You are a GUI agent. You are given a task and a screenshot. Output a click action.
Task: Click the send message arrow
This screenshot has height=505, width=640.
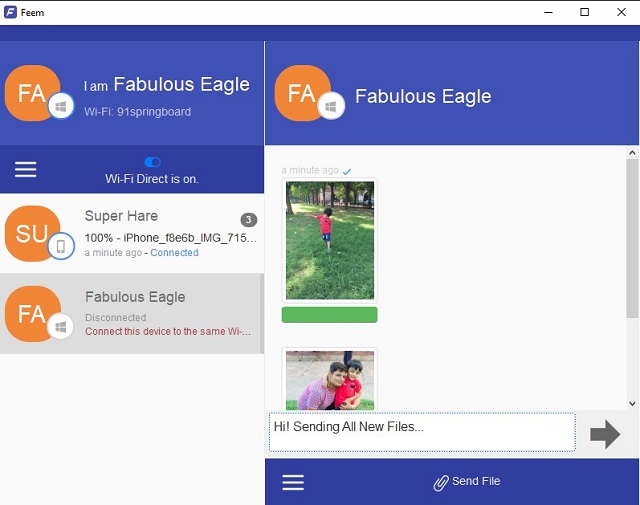click(x=605, y=434)
